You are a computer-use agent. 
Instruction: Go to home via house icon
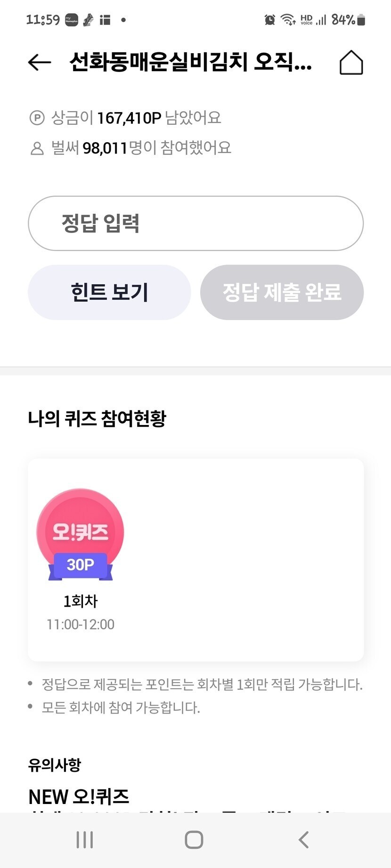point(351,63)
